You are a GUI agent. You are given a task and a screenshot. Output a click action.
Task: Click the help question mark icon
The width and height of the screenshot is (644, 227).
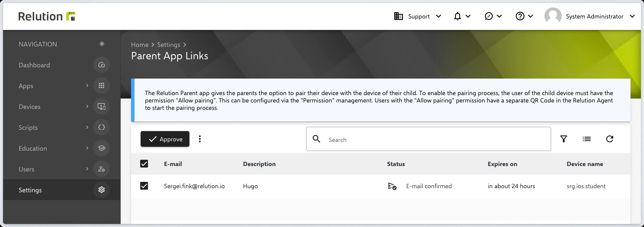click(x=520, y=16)
